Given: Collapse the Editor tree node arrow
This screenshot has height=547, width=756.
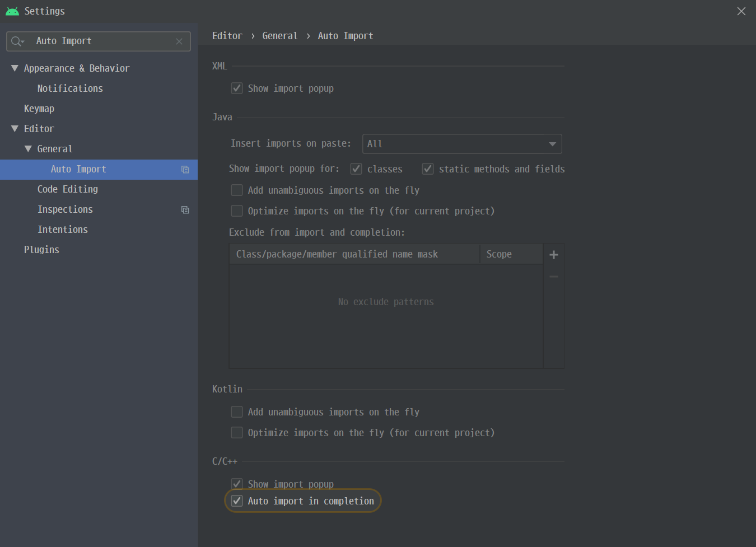Looking at the screenshot, I should (15, 129).
